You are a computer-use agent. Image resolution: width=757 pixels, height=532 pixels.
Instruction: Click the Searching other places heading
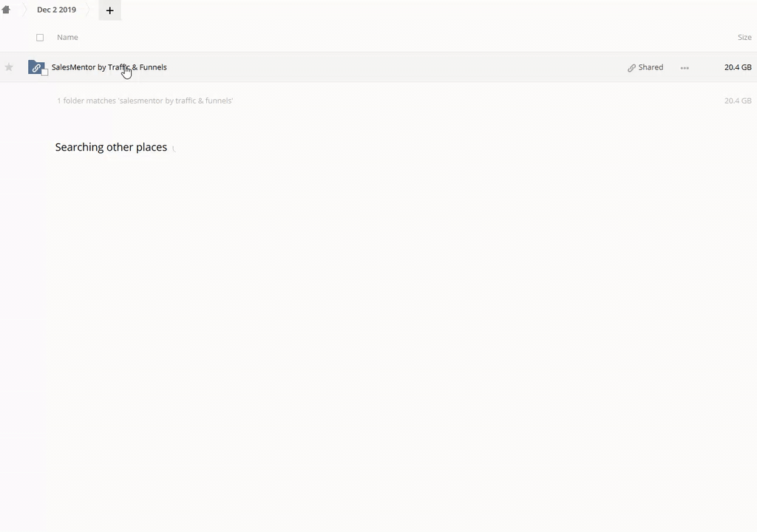tap(111, 147)
